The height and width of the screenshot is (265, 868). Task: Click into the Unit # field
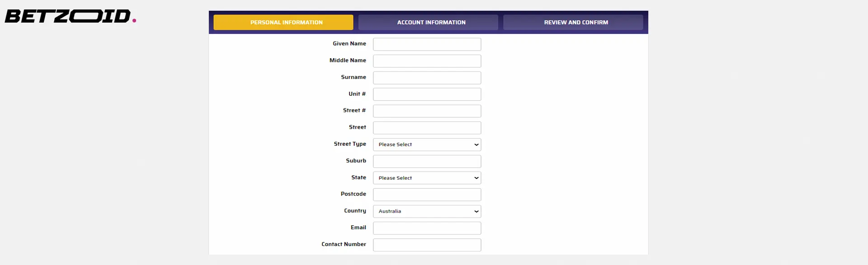coord(427,94)
